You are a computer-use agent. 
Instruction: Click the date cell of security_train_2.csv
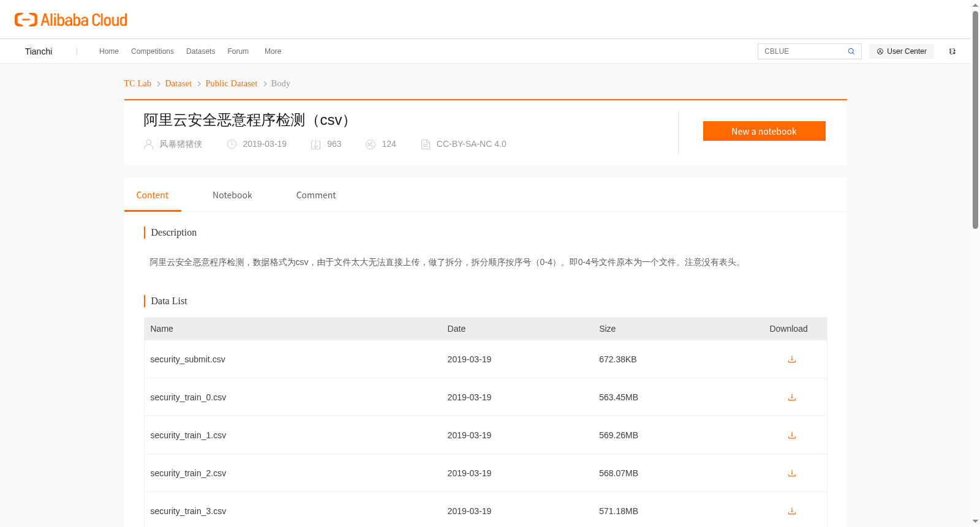[469, 473]
